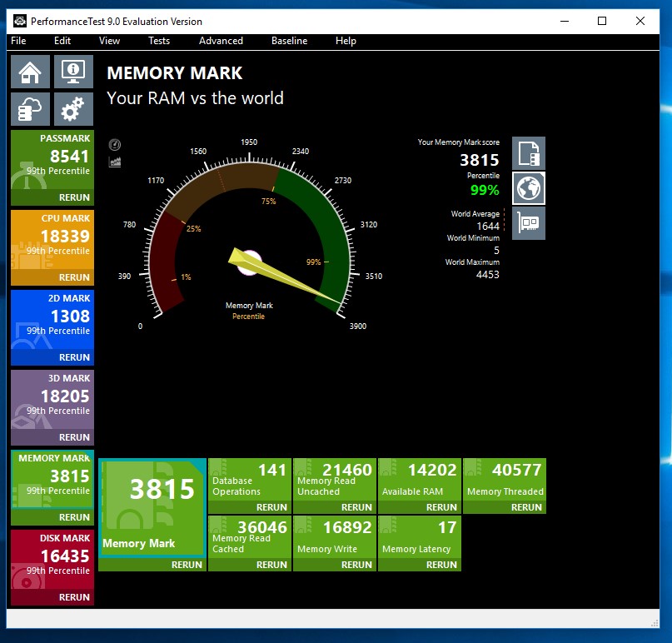Minimize the PerformanceTest window

point(565,21)
